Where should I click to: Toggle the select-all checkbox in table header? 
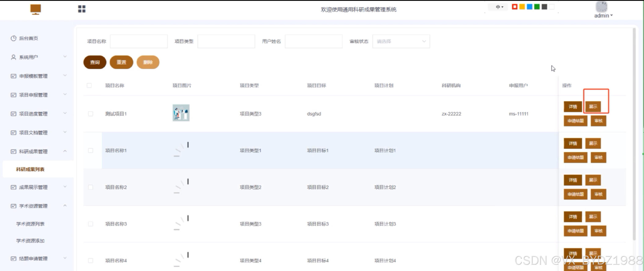coord(89,86)
